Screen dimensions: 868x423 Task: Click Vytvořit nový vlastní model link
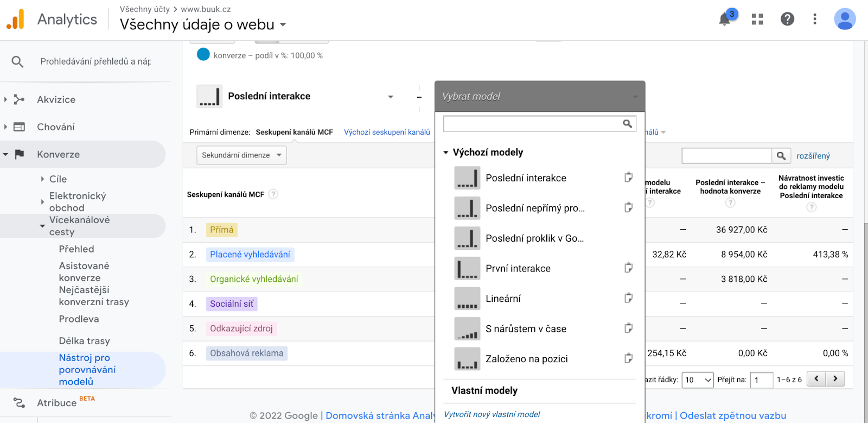[492, 414]
